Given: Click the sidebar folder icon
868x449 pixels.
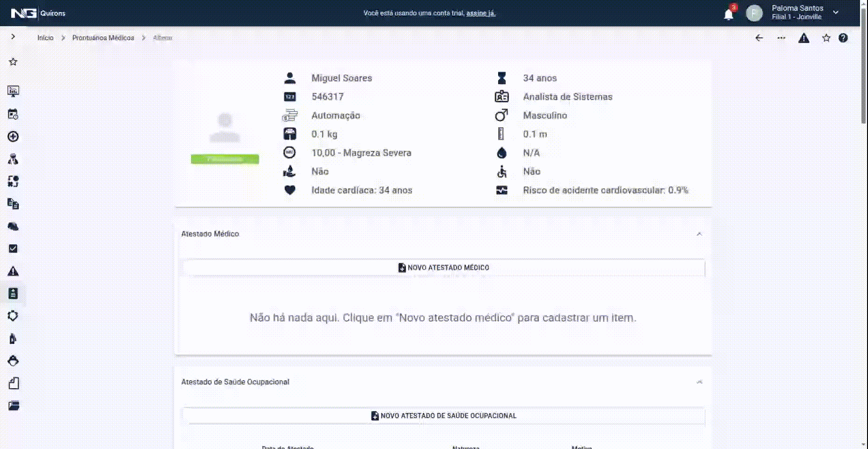Looking at the screenshot, I should 13,406.
